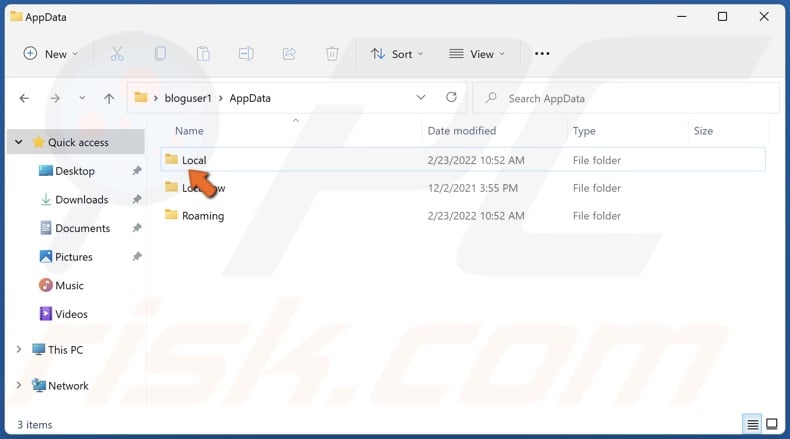Select This PC in sidebar

click(65, 350)
